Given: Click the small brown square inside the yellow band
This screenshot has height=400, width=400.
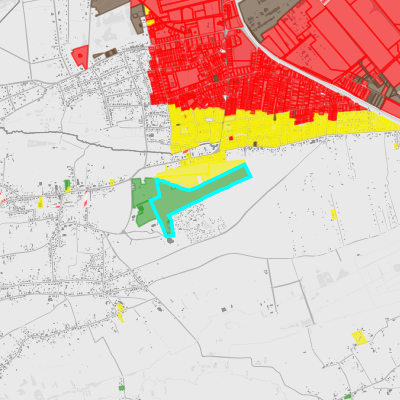Looking at the screenshot, I should pyautogui.click(x=255, y=144).
